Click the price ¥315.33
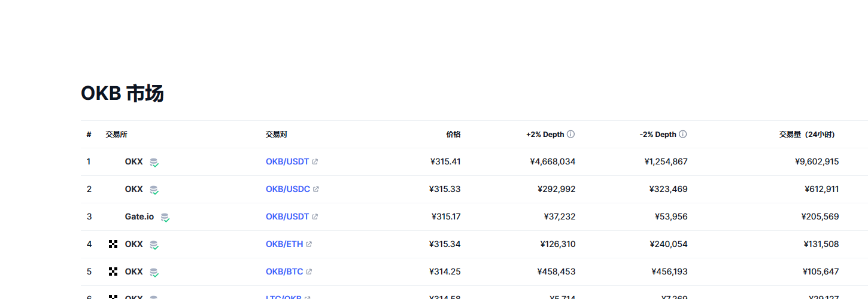This screenshot has height=299, width=868. [x=445, y=189]
